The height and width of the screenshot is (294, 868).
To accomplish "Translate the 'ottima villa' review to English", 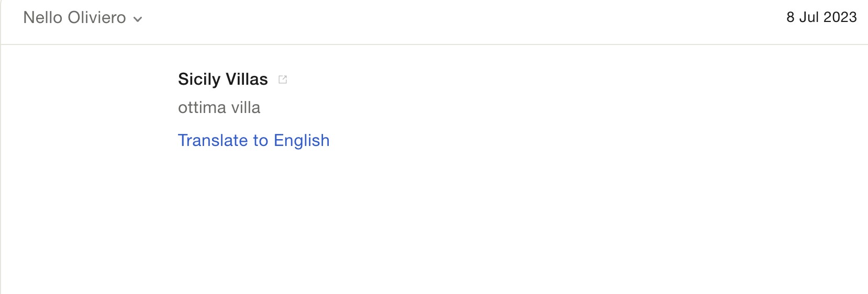I will click(x=253, y=140).
